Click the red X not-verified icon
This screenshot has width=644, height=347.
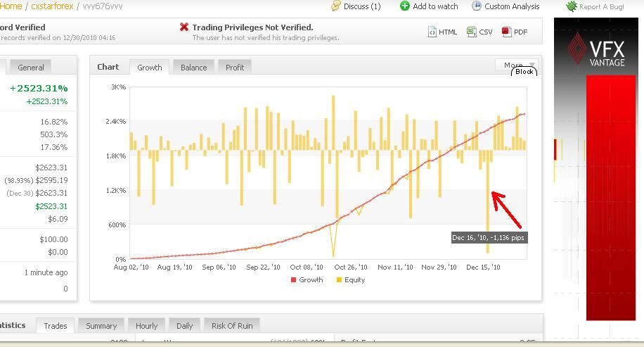184,27
